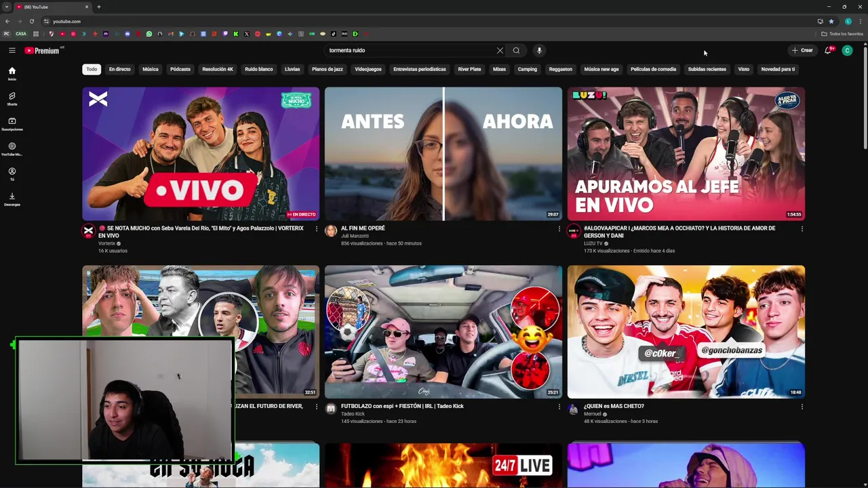Screen dimensions: 868x488
Task: Select the Pianos de jazz filter chip
Action: click(328, 69)
